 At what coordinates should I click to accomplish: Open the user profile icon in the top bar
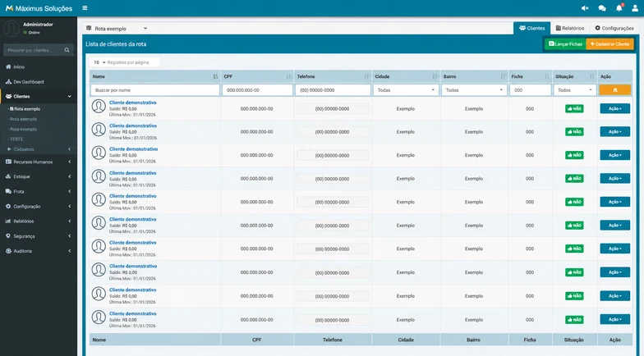(635, 8)
